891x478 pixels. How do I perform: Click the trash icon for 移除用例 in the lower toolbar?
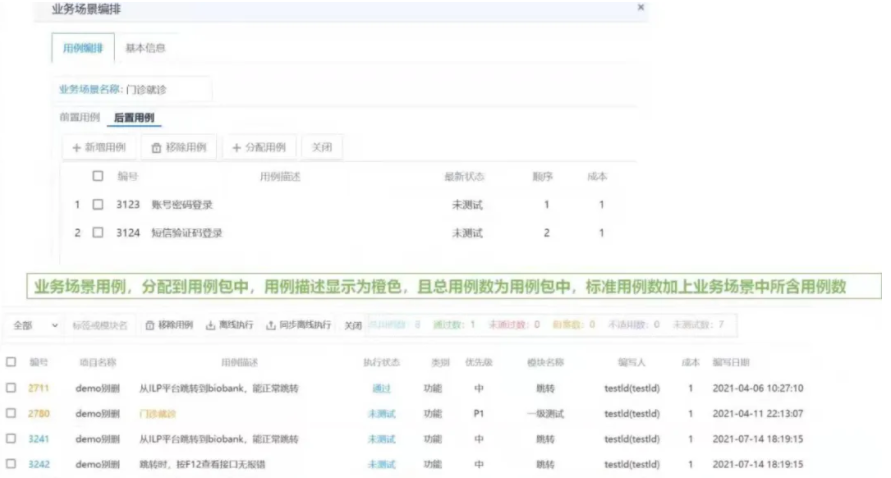150,325
